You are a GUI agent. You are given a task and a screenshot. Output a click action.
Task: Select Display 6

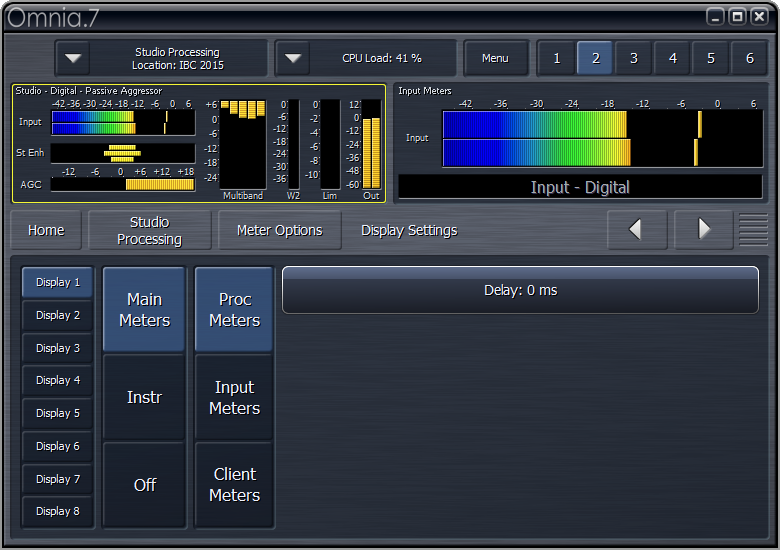tap(58, 446)
